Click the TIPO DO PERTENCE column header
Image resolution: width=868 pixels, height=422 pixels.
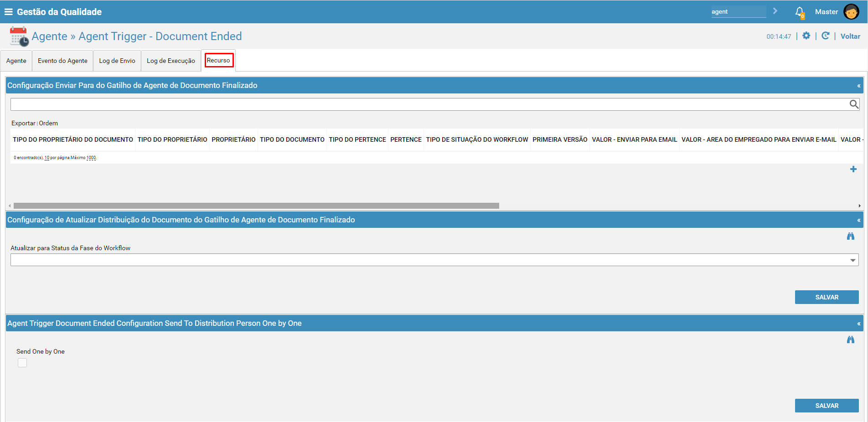click(x=357, y=139)
